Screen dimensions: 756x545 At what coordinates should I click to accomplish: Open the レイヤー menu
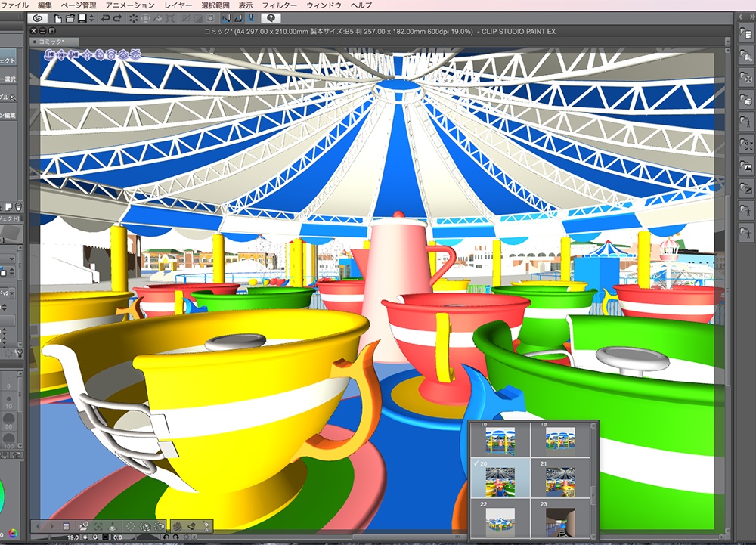tap(178, 5)
